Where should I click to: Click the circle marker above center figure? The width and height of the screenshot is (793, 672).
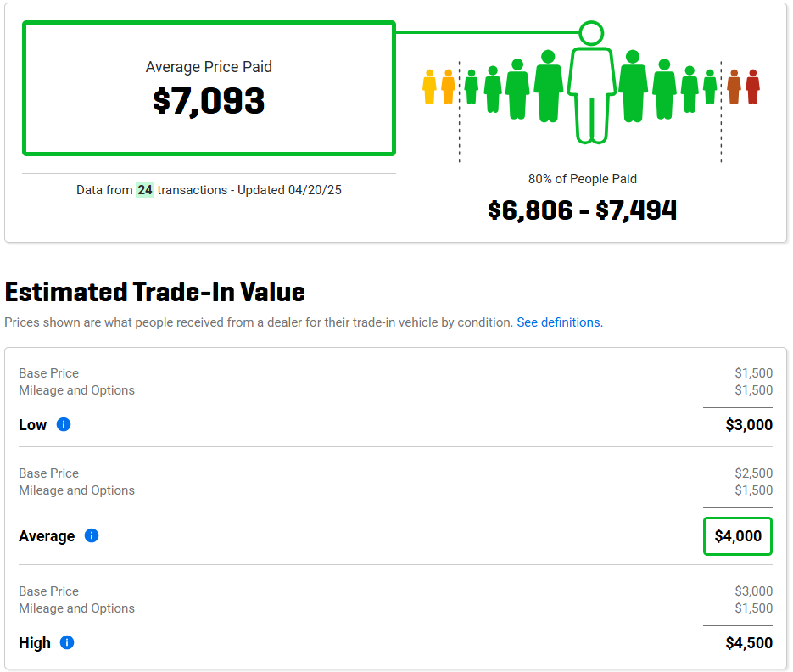(x=591, y=33)
